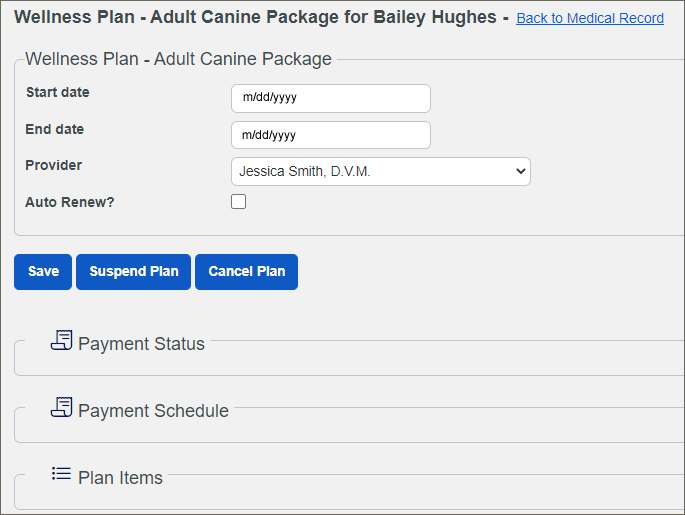Click the Provider field label
The width and height of the screenshot is (685, 515).
54,165
